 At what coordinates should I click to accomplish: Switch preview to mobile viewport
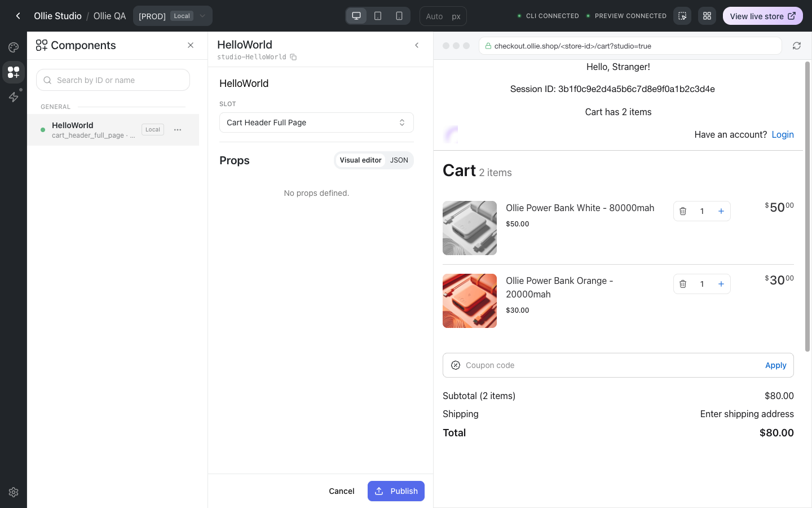pos(399,16)
